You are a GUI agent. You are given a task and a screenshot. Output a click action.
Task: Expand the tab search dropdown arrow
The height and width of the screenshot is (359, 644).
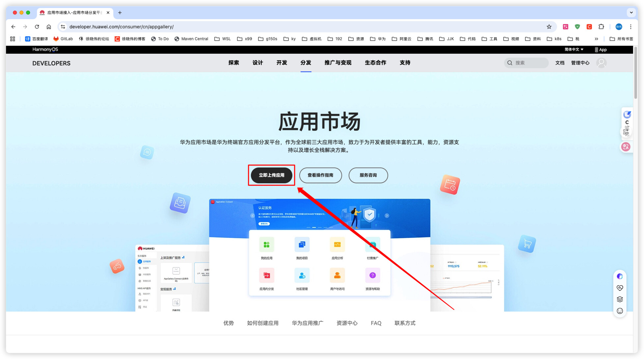[631, 13]
